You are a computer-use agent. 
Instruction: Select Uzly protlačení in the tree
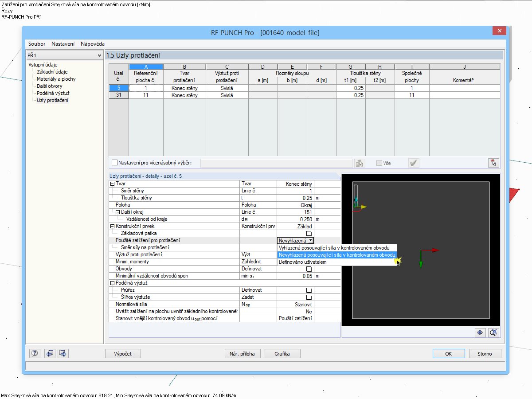click(x=53, y=100)
